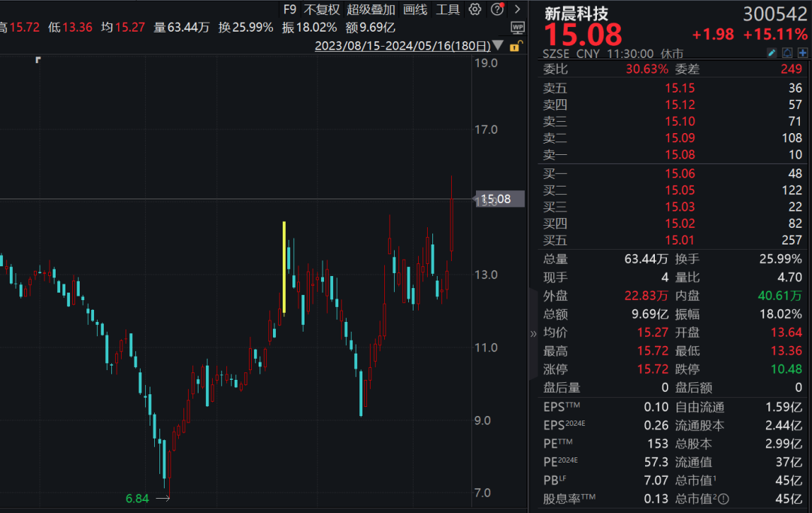Click the yellow highlighted candlestick bar
This screenshot has height=513, width=812.
click(x=284, y=267)
